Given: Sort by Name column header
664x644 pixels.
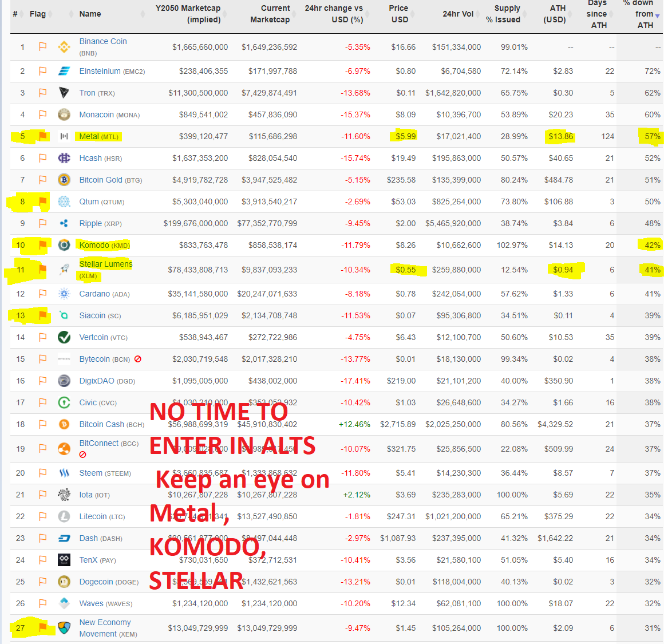Looking at the screenshot, I should [90, 14].
